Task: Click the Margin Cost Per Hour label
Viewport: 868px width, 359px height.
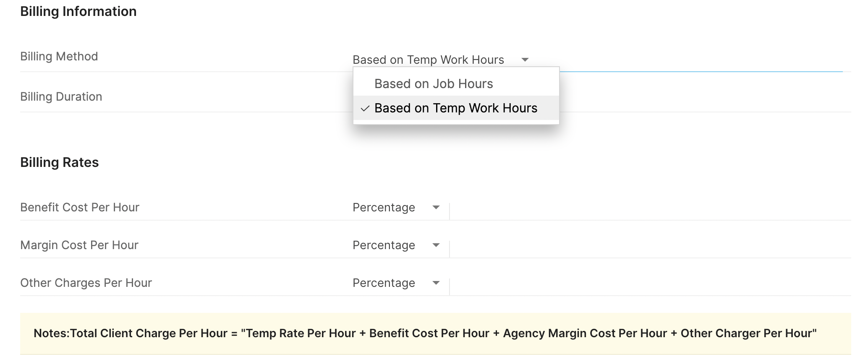Action: pyautogui.click(x=79, y=245)
